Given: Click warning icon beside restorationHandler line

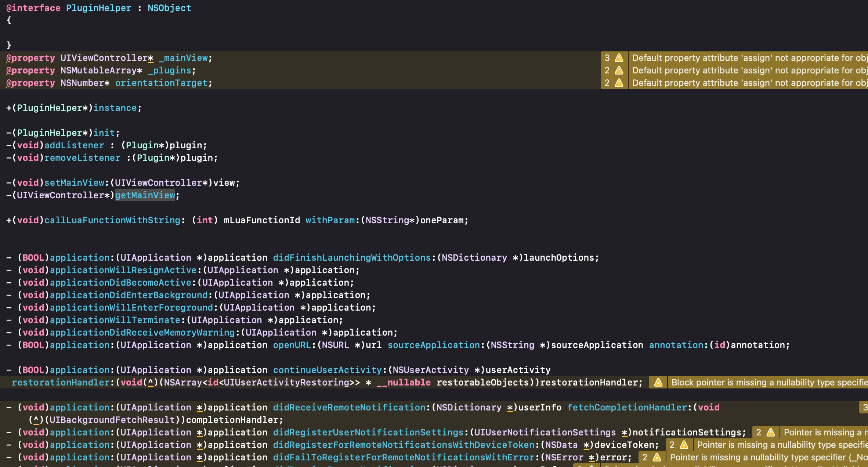Looking at the screenshot, I should tap(658, 383).
